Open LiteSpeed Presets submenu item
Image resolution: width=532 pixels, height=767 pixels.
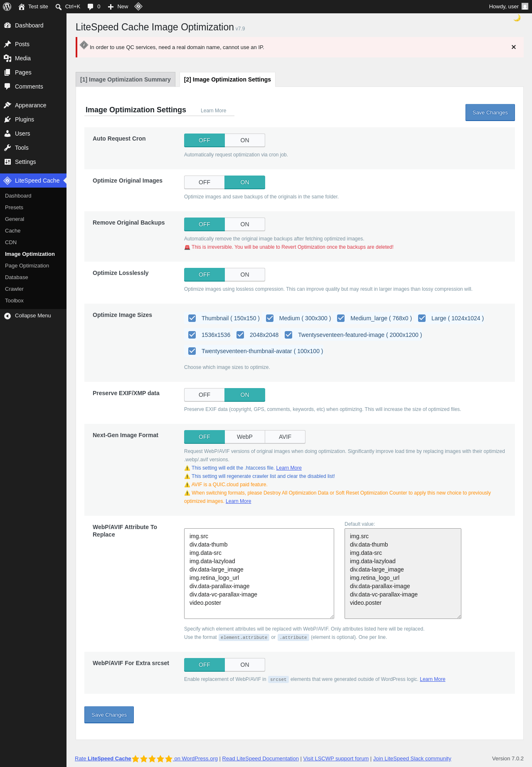(x=14, y=208)
